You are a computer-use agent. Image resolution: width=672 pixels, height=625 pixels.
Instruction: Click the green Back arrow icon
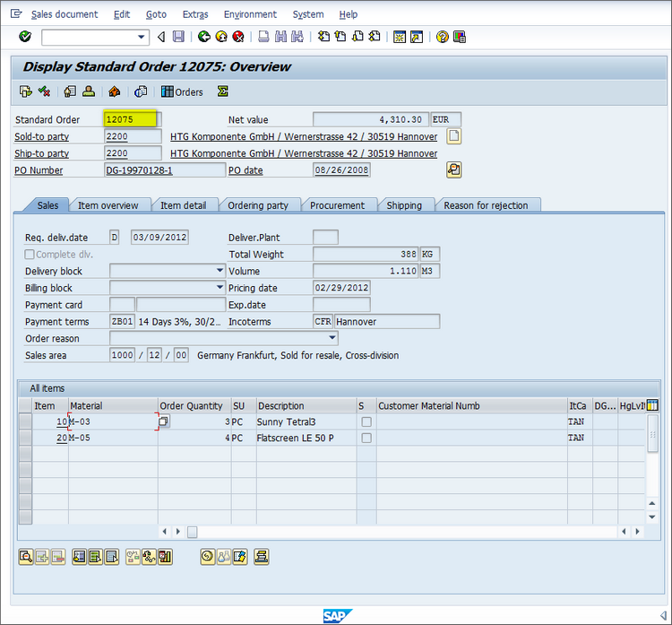(x=204, y=37)
